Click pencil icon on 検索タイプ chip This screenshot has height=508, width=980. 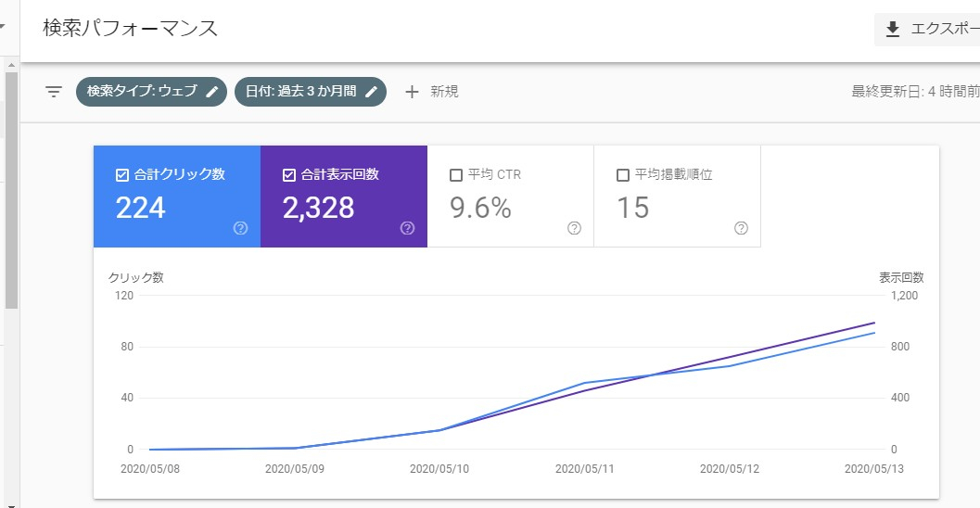tap(212, 92)
